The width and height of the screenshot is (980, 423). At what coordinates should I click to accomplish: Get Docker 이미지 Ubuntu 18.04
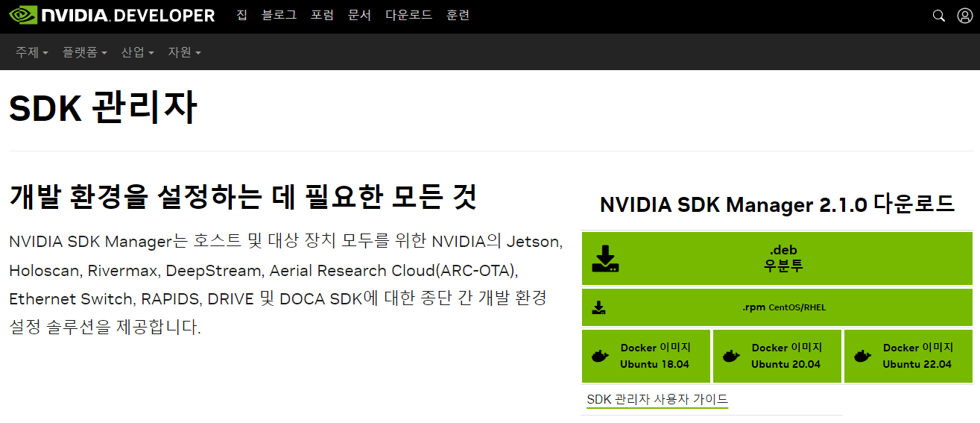(645, 356)
